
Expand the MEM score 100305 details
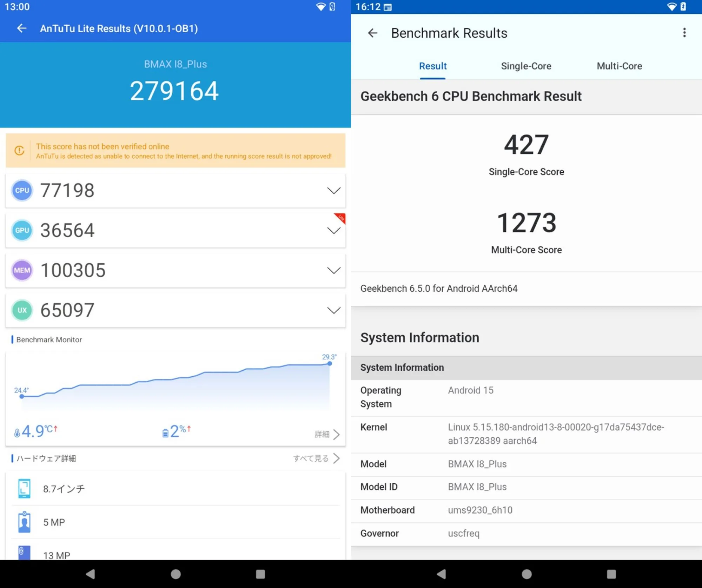(333, 270)
